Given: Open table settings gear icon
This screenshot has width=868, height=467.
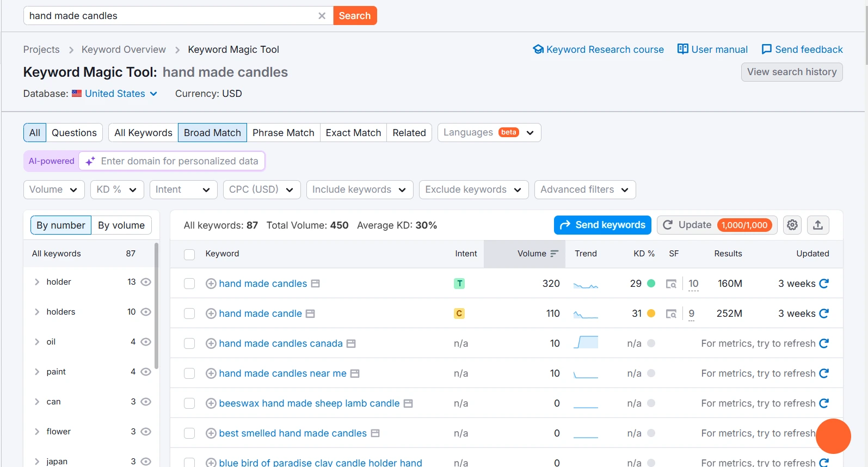Looking at the screenshot, I should coord(792,225).
